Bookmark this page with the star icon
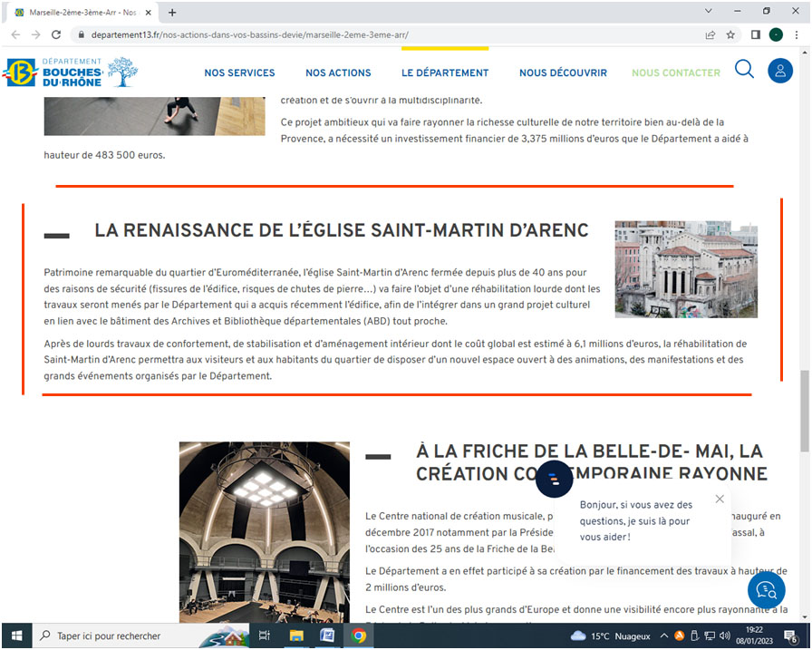The width and height of the screenshot is (812, 650). point(730,34)
